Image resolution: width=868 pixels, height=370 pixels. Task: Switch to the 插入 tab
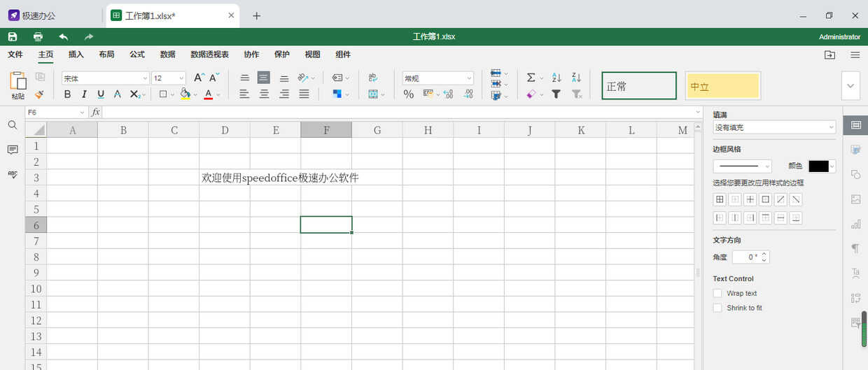click(x=76, y=55)
